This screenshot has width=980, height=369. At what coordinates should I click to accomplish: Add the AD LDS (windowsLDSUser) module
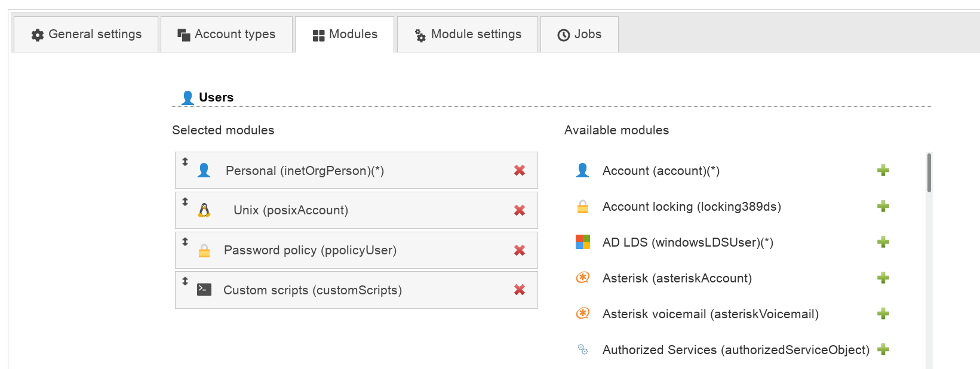coord(883,242)
